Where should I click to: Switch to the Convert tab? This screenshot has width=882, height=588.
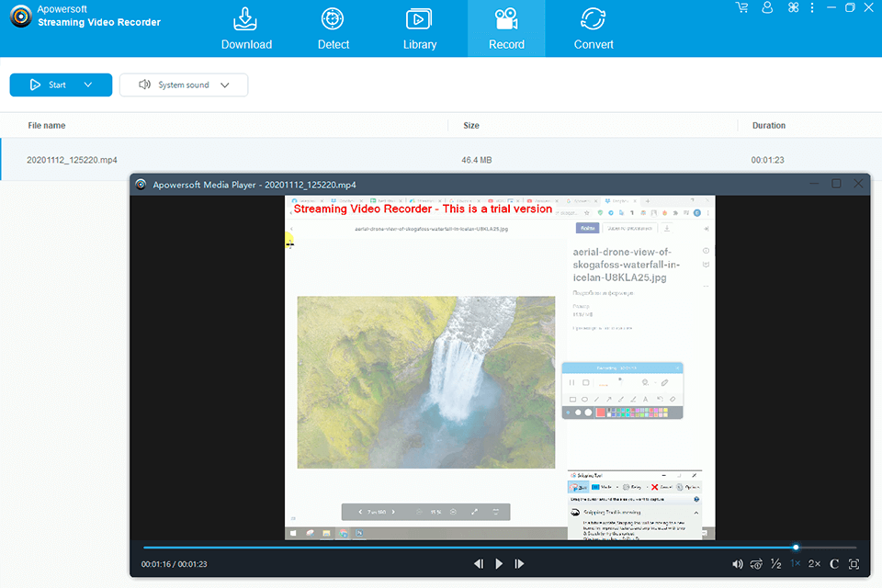[594, 28]
